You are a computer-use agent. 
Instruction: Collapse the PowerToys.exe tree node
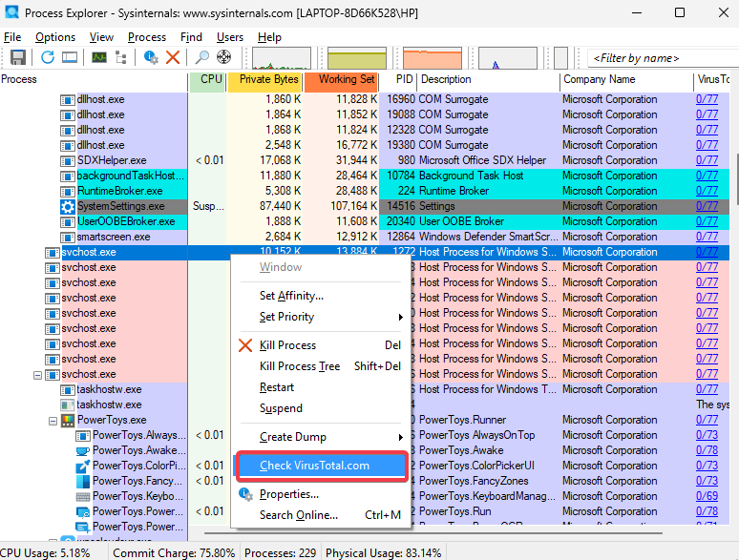point(53,421)
